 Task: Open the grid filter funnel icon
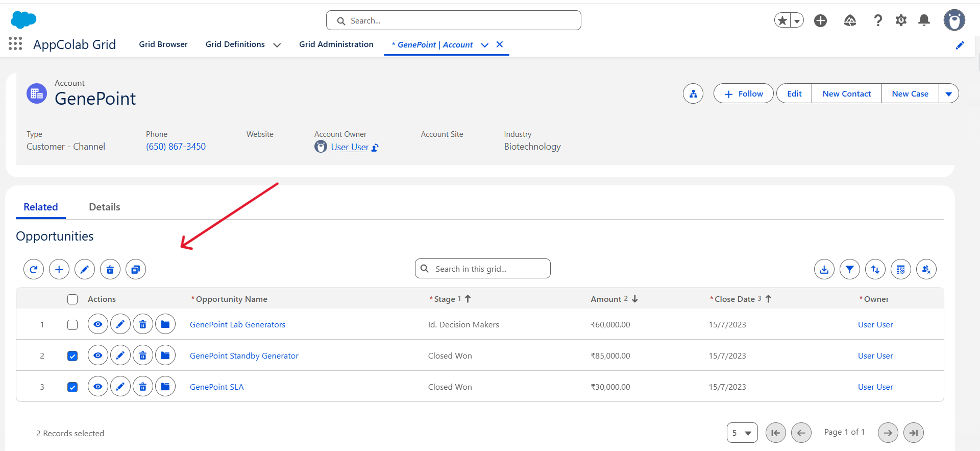(x=850, y=269)
